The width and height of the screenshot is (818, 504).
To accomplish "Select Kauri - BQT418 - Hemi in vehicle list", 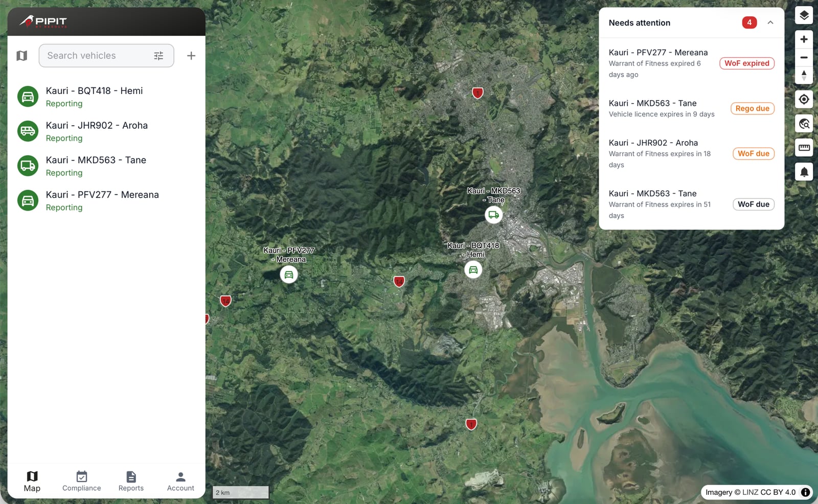I will [106, 97].
